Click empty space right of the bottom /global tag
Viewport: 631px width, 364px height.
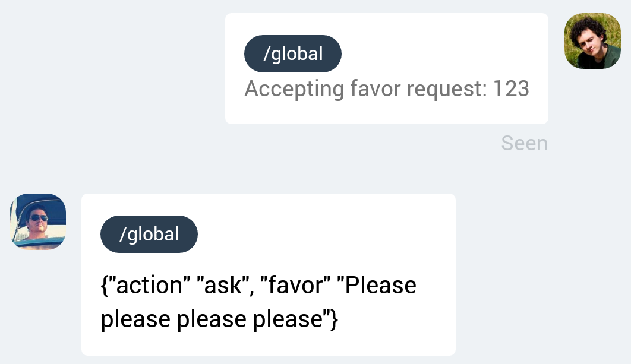tap(321, 234)
